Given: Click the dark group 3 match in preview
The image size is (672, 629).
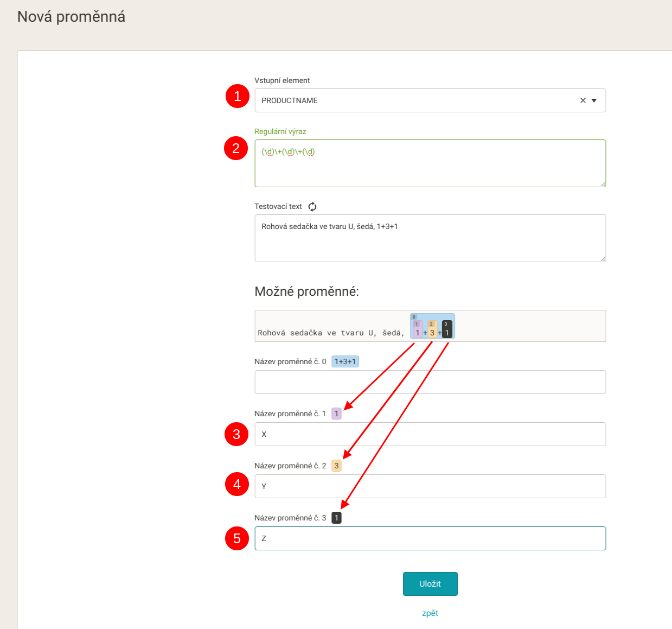Looking at the screenshot, I should (x=447, y=329).
